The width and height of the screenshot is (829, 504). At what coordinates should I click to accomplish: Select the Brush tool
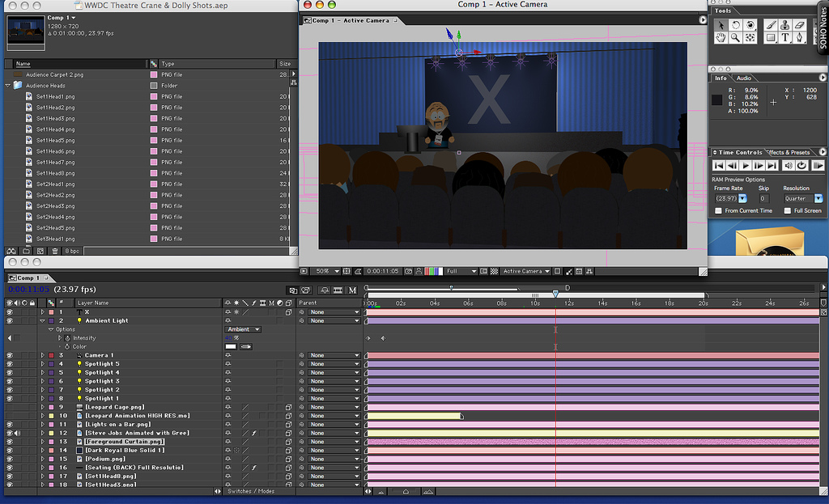click(x=772, y=25)
